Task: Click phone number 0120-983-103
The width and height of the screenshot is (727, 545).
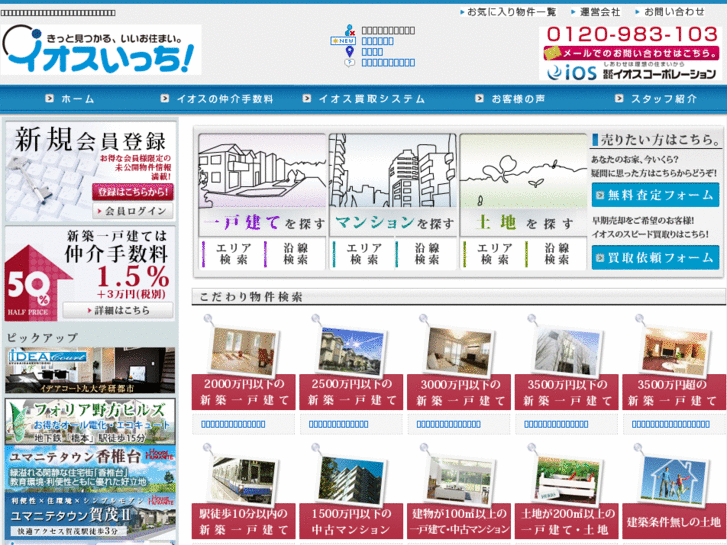Action: pos(632,34)
